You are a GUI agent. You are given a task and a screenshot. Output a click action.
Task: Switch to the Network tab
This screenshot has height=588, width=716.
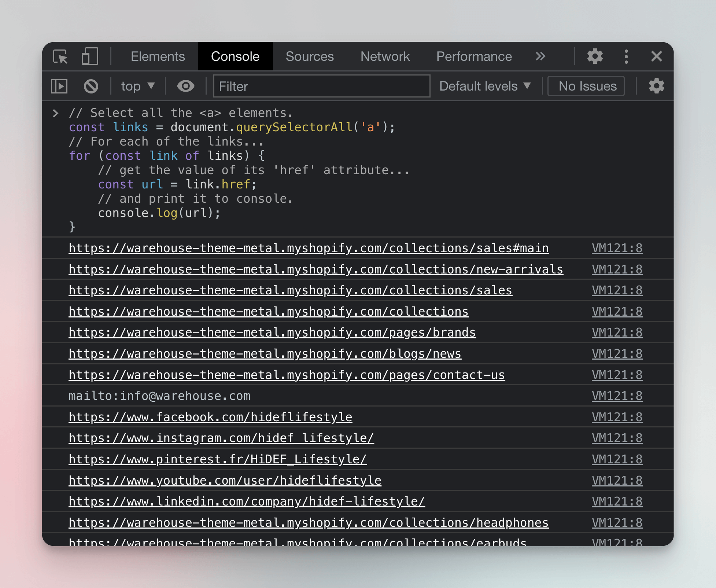pos(385,56)
